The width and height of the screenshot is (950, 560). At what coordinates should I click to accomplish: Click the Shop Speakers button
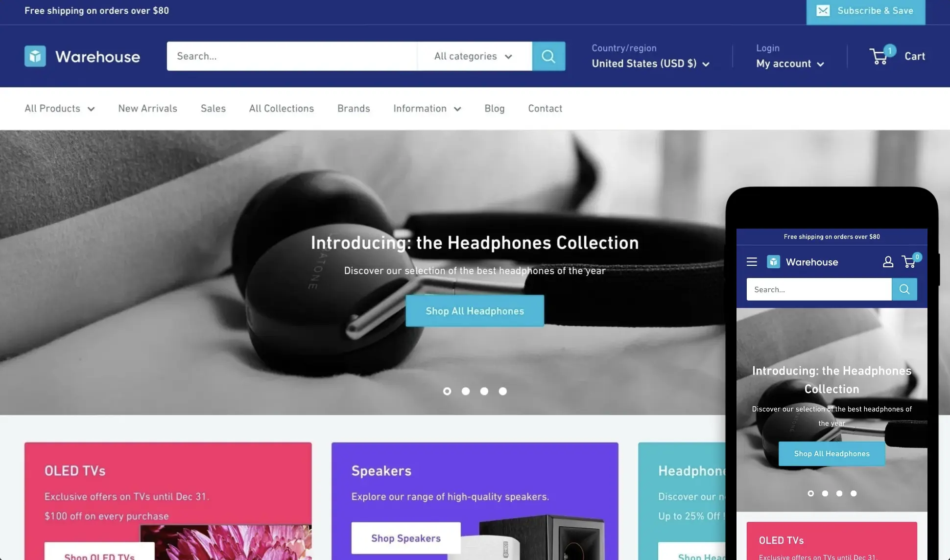[x=406, y=538]
